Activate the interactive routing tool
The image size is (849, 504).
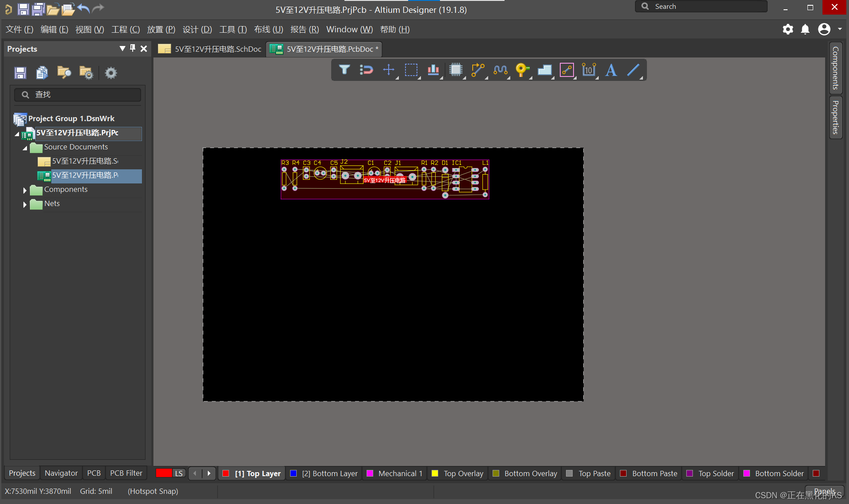click(478, 70)
